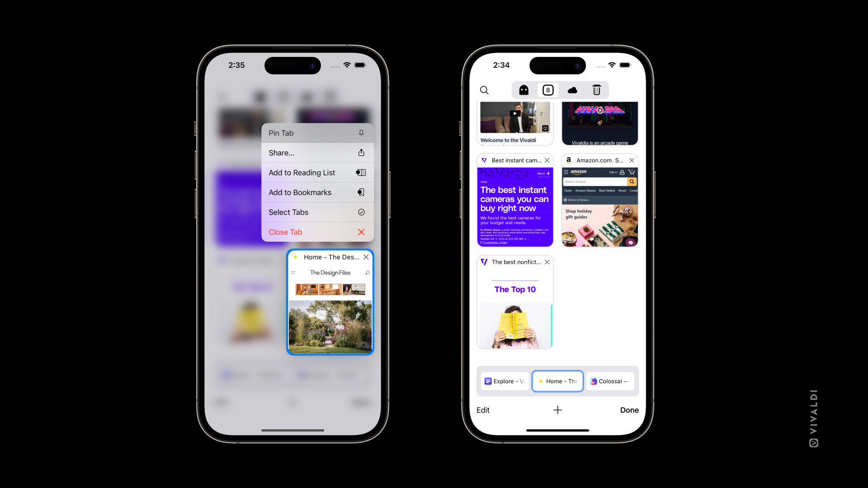Click the Vivaldi logo on best cameras tab
Viewport: 868px width, 488px height.
tap(484, 160)
